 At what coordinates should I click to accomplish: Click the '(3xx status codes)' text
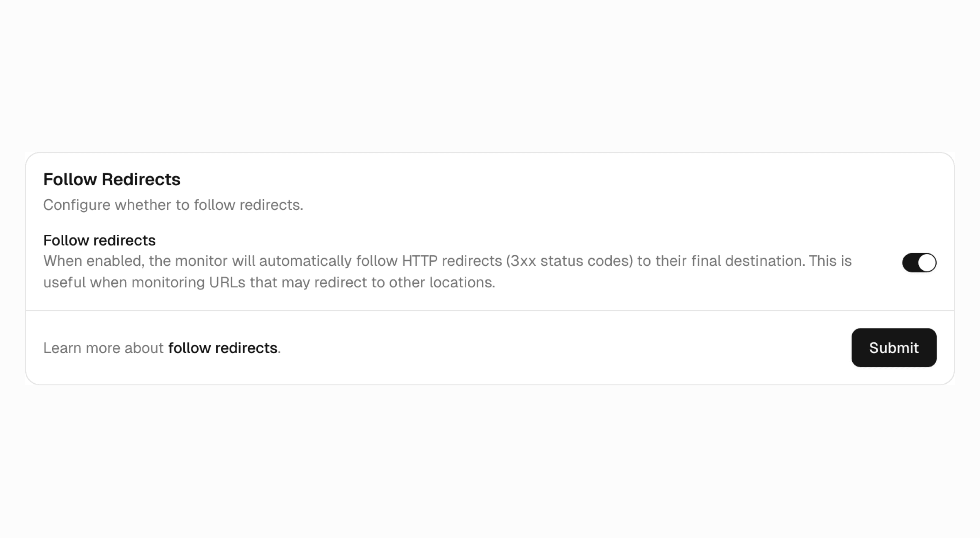pyautogui.click(x=569, y=261)
